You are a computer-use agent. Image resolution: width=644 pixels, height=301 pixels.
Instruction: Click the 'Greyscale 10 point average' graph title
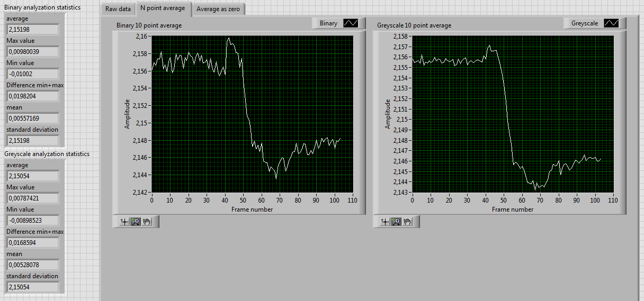[x=414, y=25]
